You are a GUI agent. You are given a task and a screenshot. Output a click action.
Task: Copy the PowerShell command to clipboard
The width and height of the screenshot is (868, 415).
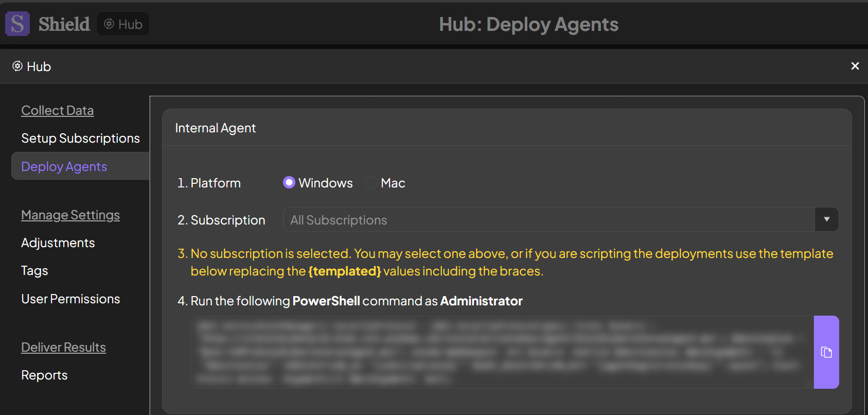826,352
